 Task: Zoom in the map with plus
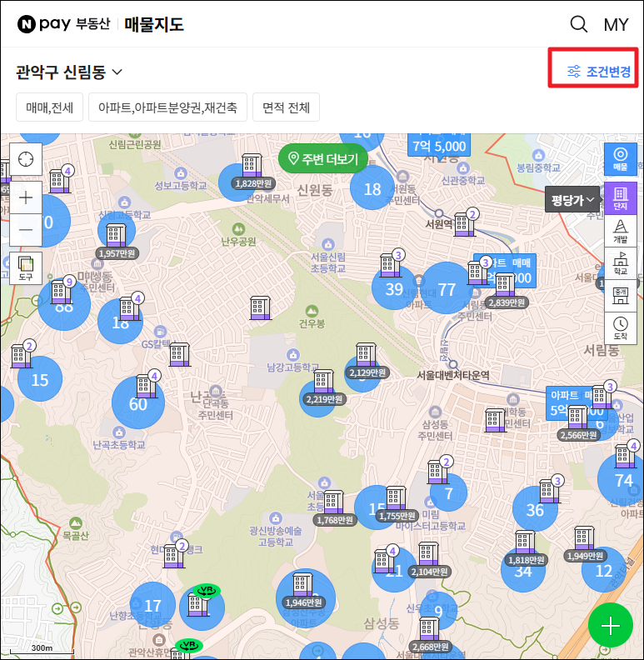click(x=26, y=197)
